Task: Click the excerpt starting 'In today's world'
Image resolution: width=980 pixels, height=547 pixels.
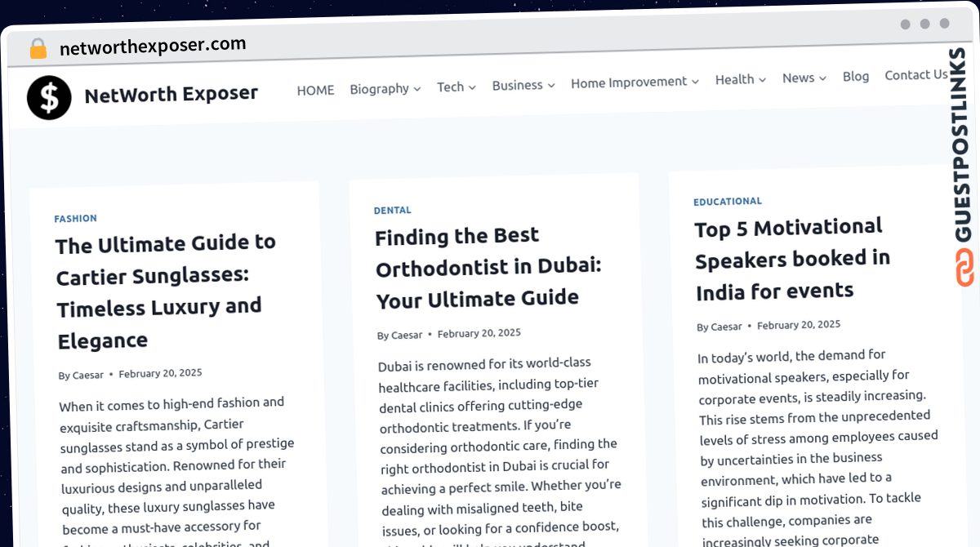Action: tap(818, 447)
